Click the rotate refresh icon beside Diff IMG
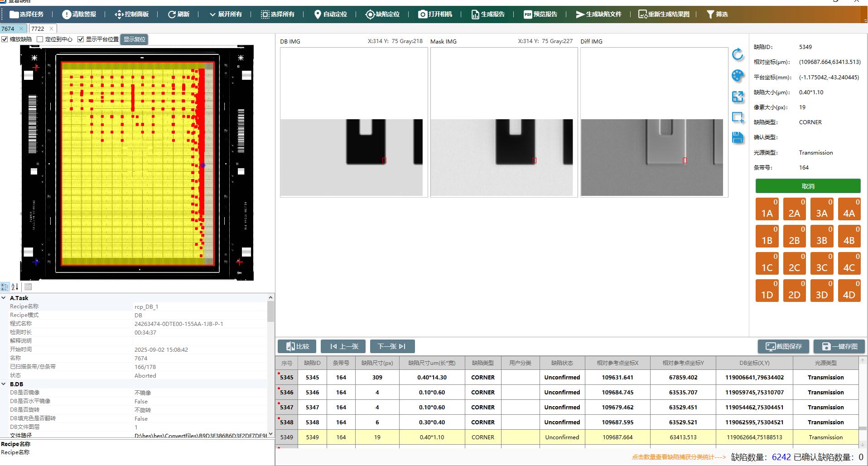868x466 pixels. 738,54
